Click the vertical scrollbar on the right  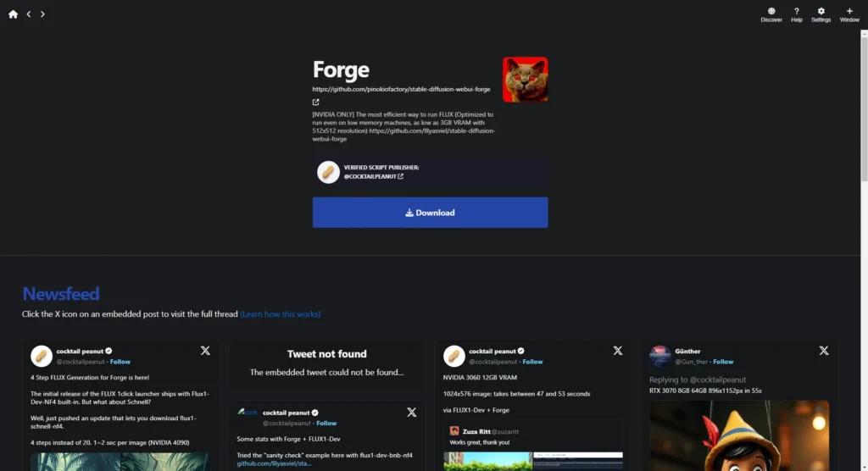[x=864, y=105]
